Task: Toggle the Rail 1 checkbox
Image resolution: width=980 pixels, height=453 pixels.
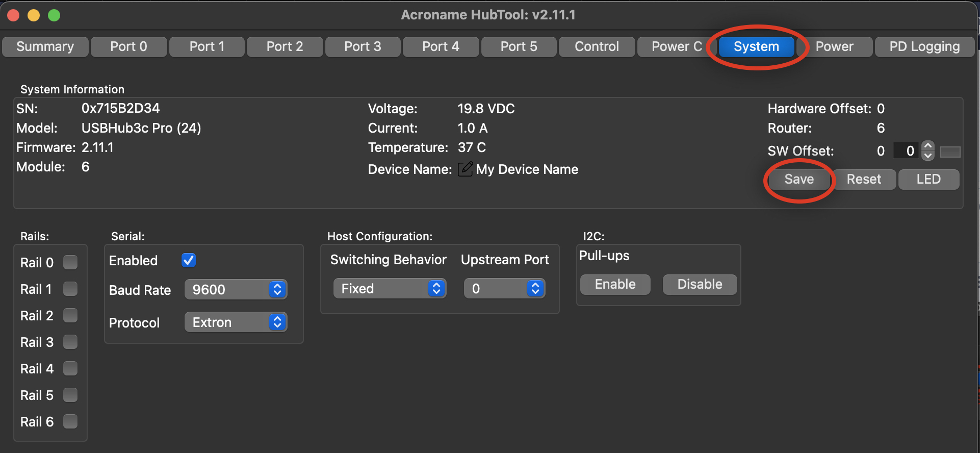Action: coord(70,289)
